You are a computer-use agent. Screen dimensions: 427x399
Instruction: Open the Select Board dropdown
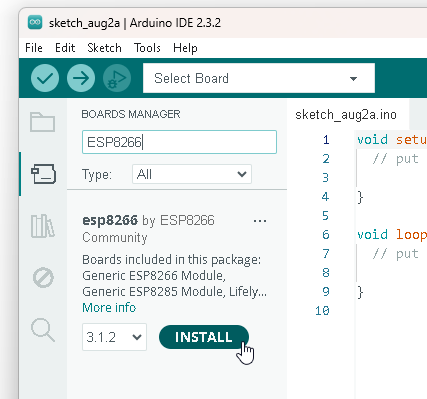click(259, 78)
